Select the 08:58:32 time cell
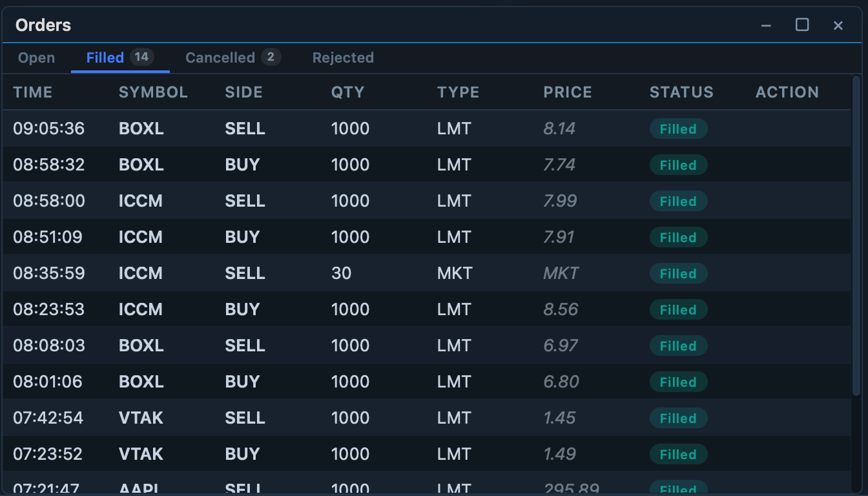Viewport: 868px width, 496px height. 48,165
